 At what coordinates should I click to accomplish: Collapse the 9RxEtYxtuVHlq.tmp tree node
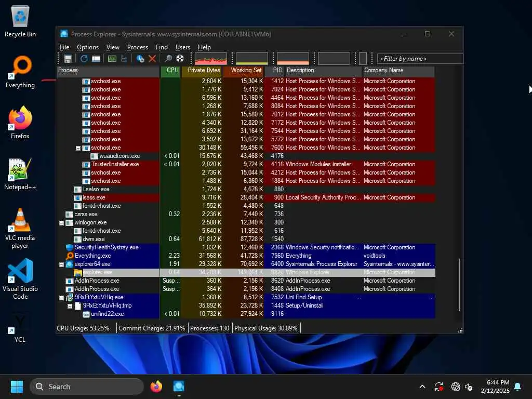pos(70,306)
